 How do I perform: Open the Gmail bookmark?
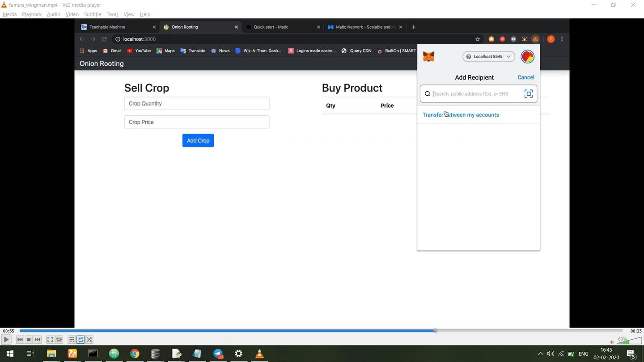[x=112, y=51]
